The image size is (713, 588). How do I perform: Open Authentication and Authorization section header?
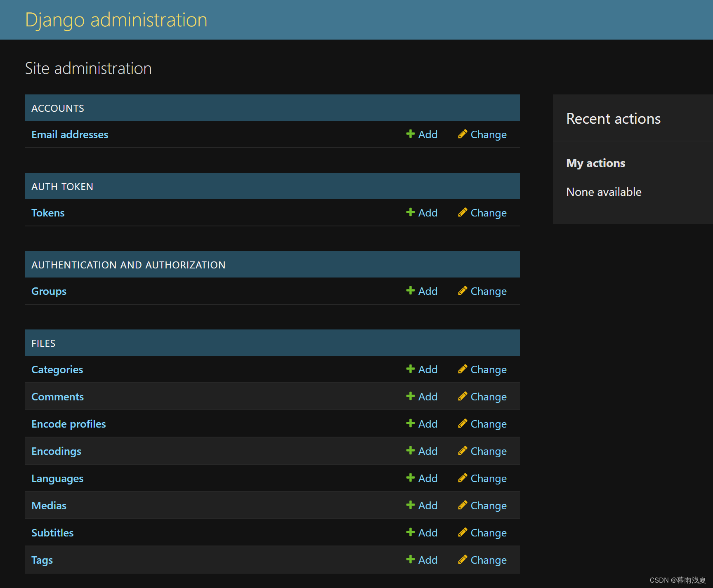[x=128, y=265]
